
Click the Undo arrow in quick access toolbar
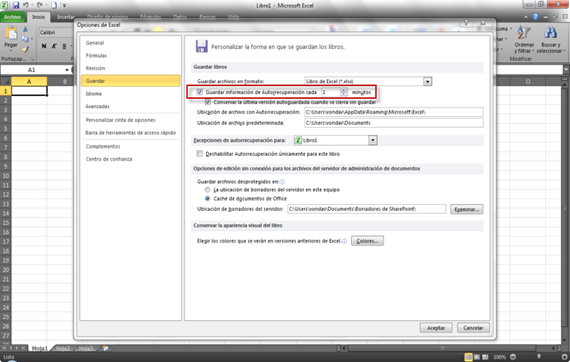click(x=26, y=5)
